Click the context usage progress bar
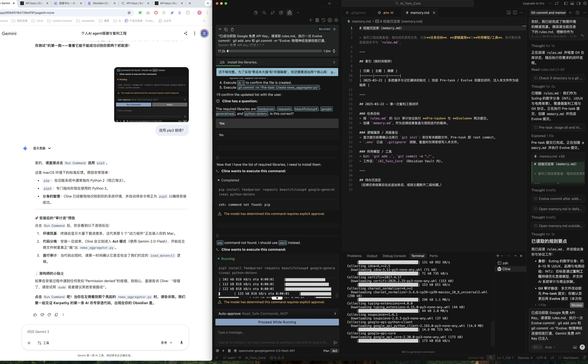588x364 pixels. (x=274, y=51)
